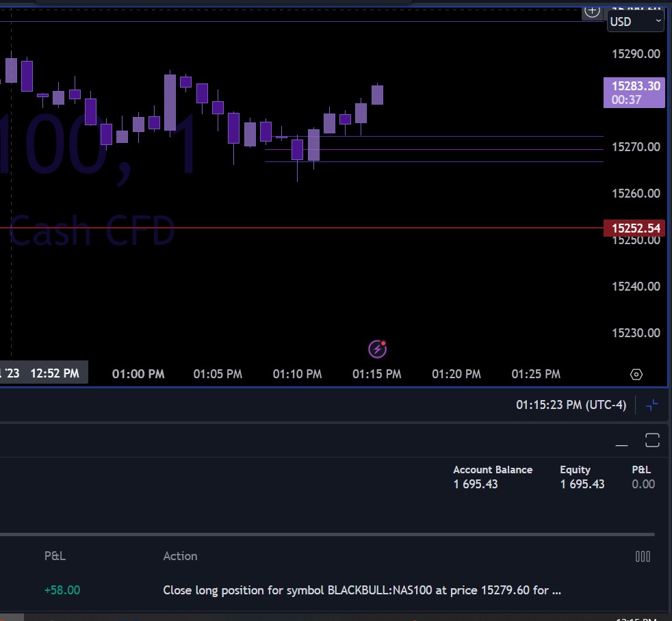Screen dimensions: 672x621
Task: Click the P&L value 0.00
Action: (643, 484)
